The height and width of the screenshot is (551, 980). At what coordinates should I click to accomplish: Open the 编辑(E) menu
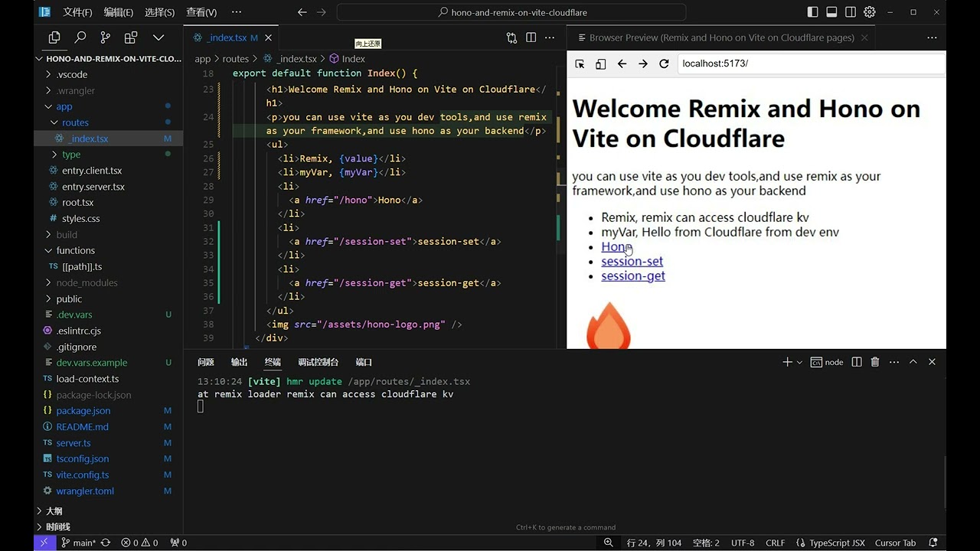point(119,12)
